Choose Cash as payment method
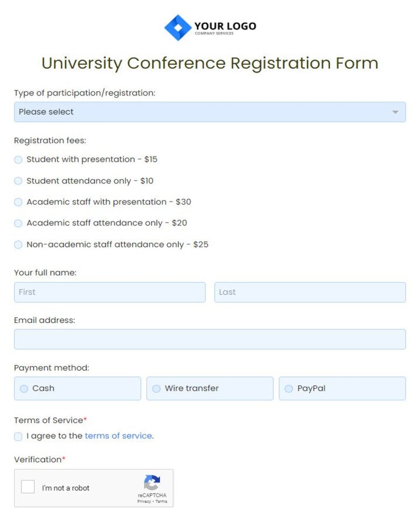420x511 pixels. (x=23, y=388)
